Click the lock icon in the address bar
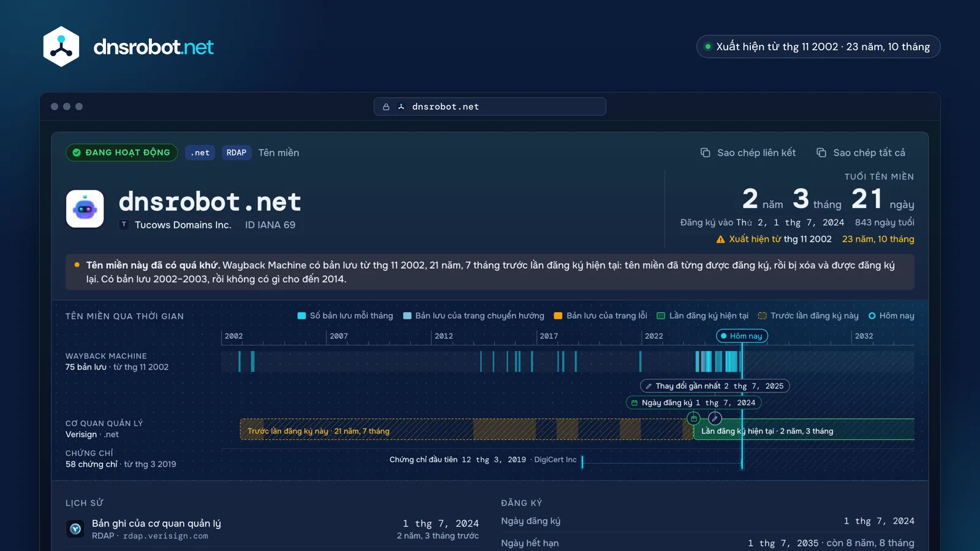The width and height of the screenshot is (980, 551). pyautogui.click(x=386, y=107)
